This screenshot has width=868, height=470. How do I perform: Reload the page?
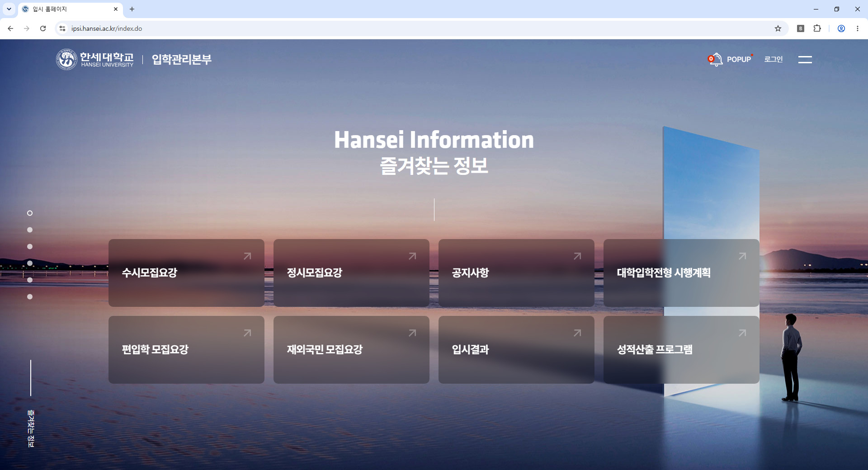click(x=43, y=28)
